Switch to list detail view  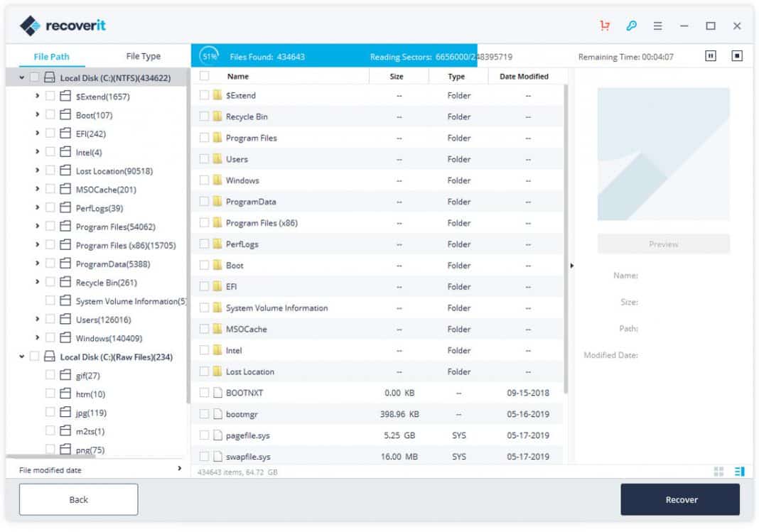[x=739, y=471]
